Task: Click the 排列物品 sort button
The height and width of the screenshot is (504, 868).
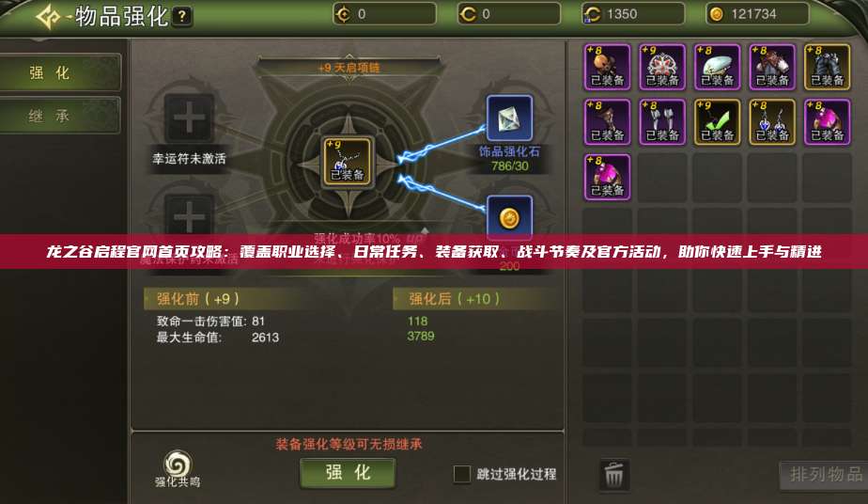Action: [824, 475]
